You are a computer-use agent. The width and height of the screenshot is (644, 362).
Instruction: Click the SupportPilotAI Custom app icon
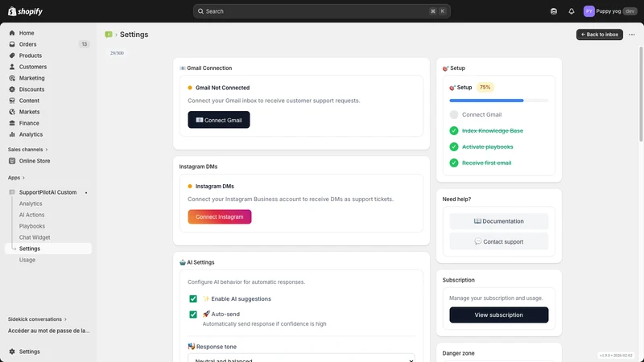click(12, 192)
